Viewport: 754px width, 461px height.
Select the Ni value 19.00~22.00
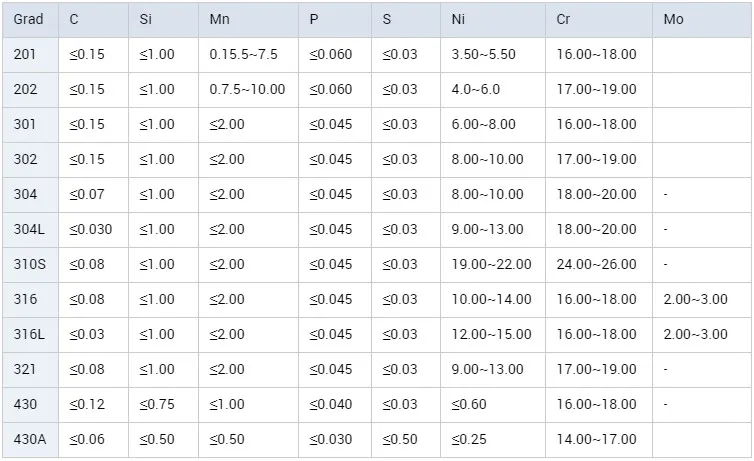pos(491,264)
